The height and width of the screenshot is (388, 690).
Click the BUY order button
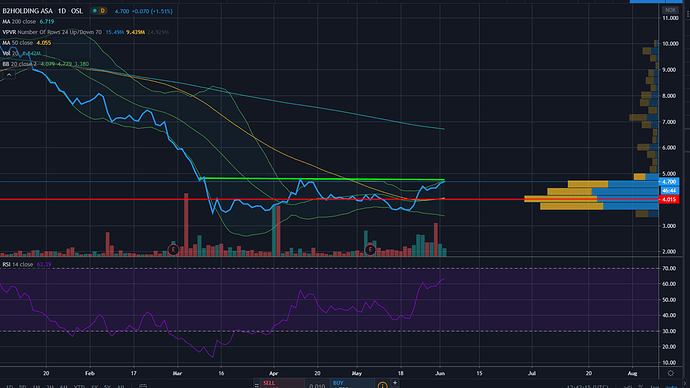pos(352,384)
